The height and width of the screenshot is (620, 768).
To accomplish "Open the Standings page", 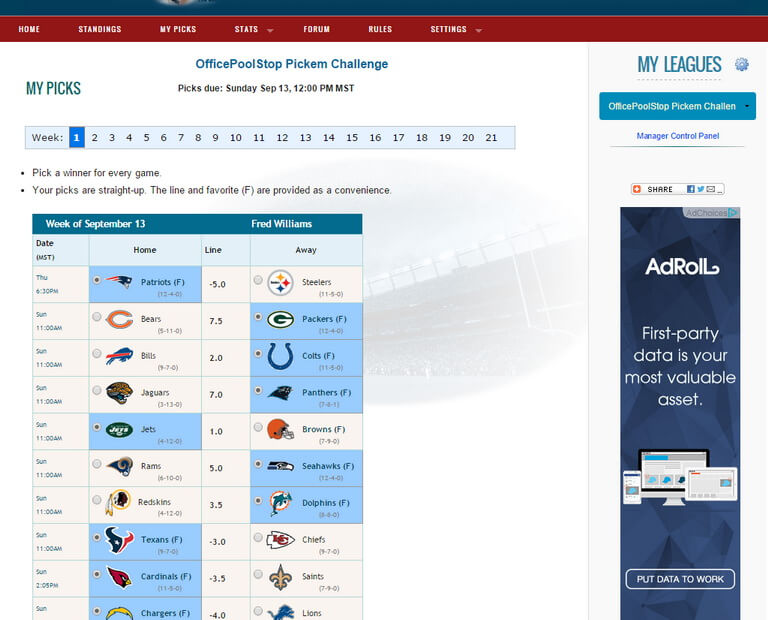I will pos(100,29).
